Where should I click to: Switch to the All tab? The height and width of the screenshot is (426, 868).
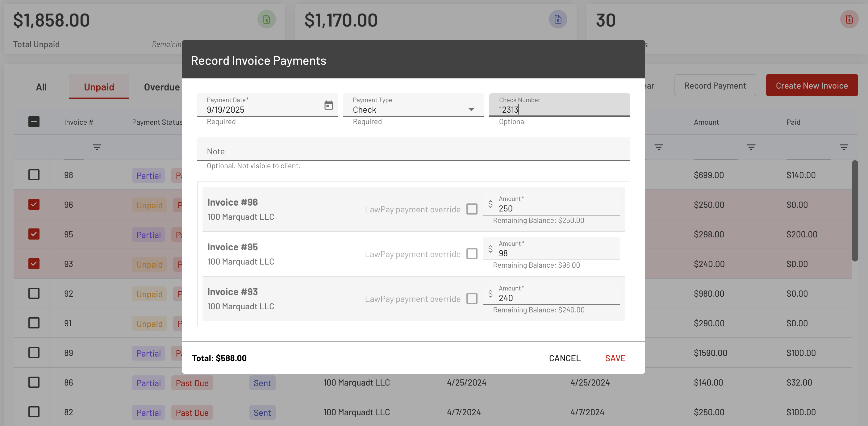(x=41, y=87)
